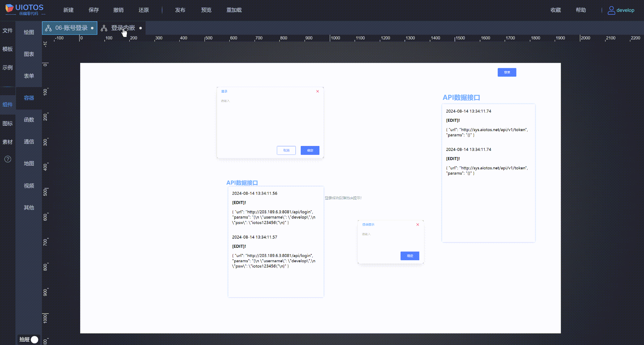This screenshot has width=644, height=345.
Task: Open the 帮助 menu
Action: [581, 10]
